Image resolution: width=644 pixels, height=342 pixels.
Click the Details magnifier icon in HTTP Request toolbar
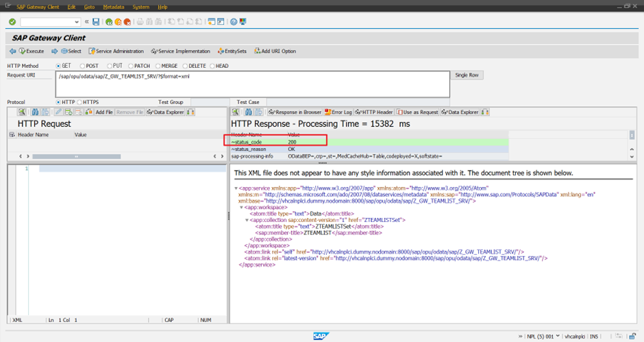(x=22, y=112)
